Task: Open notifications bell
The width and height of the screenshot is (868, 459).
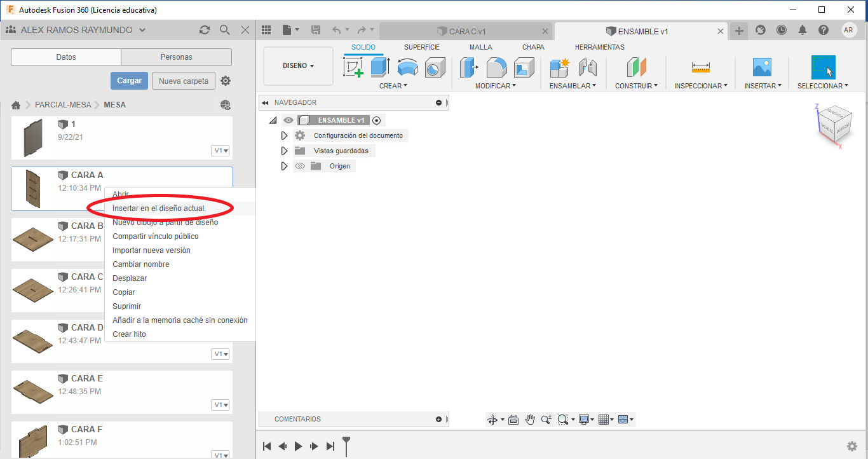Action: [803, 30]
